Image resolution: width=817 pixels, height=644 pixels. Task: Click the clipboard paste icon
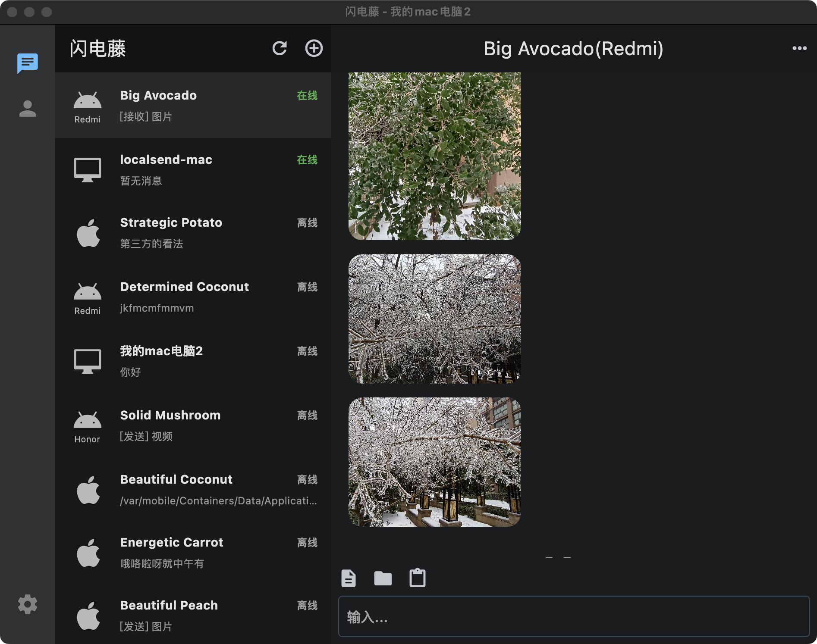click(417, 578)
